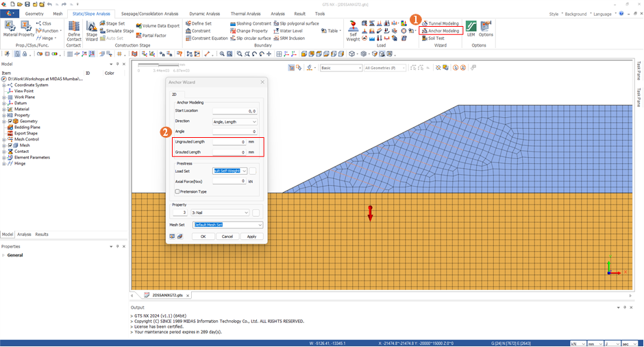This screenshot has width=644, height=347.
Task: Open the Options settings in ribbon
Action: (486, 29)
